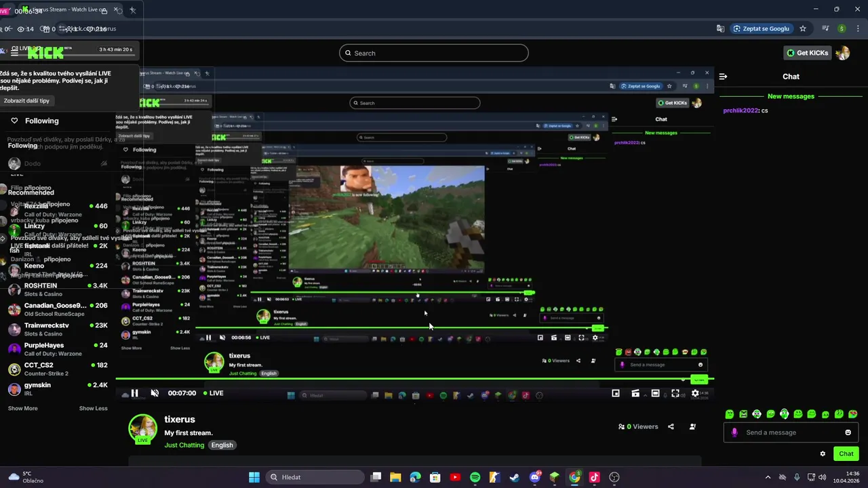868x488 pixels.
Task: Open the profile avatar menu
Action: pos(843,53)
